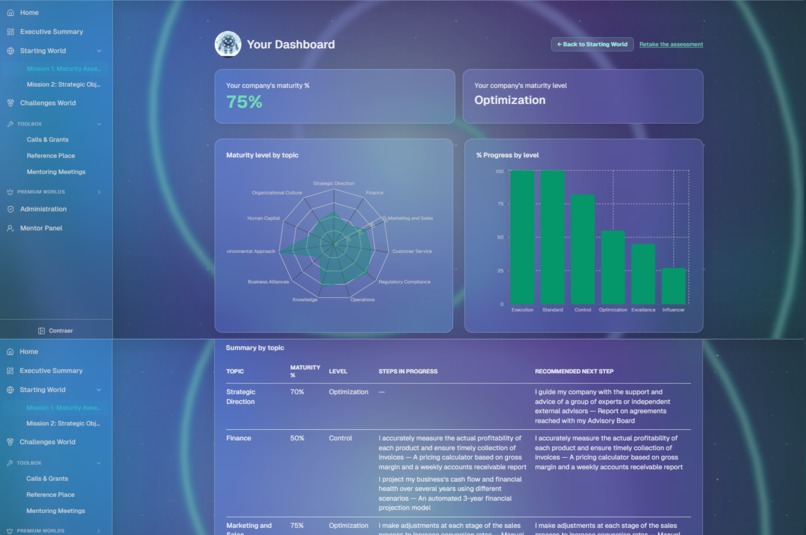806x535 pixels.
Task: Click the 75% maturity value
Action: [244, 102]
